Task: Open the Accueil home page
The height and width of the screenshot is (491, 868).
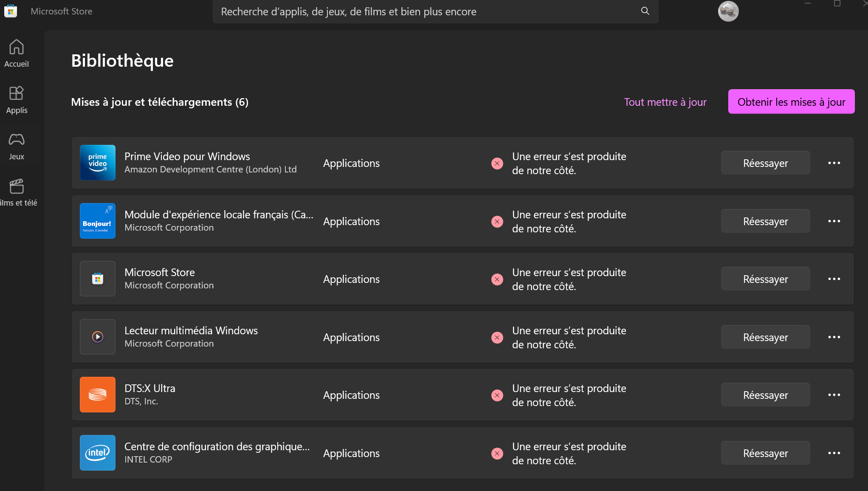Action: coord(17,54)
